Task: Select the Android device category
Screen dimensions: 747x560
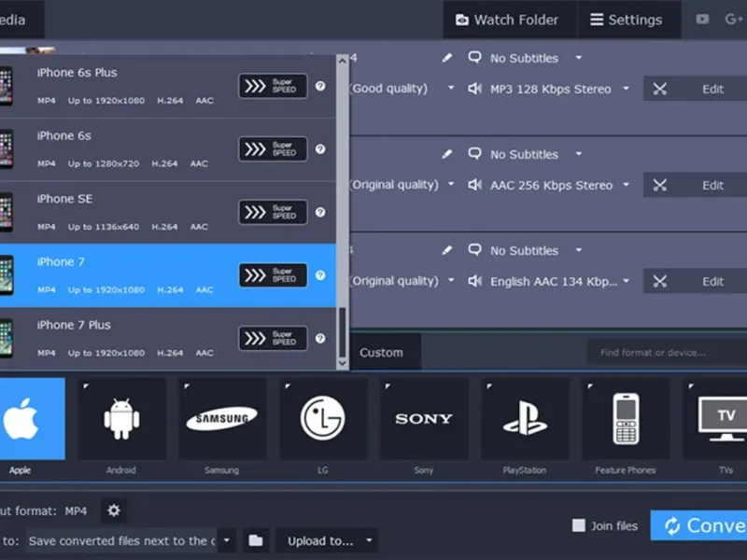Action: tap(121, 418)
